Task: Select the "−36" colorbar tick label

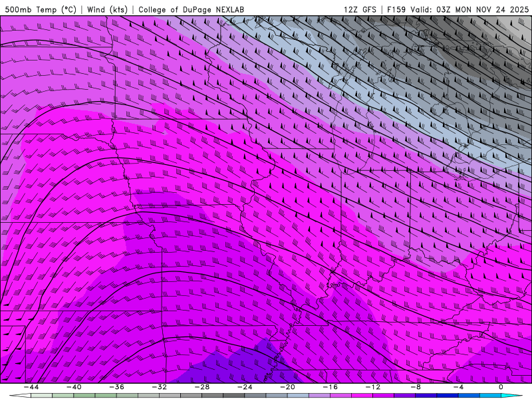Action: [x=117, y=387]
